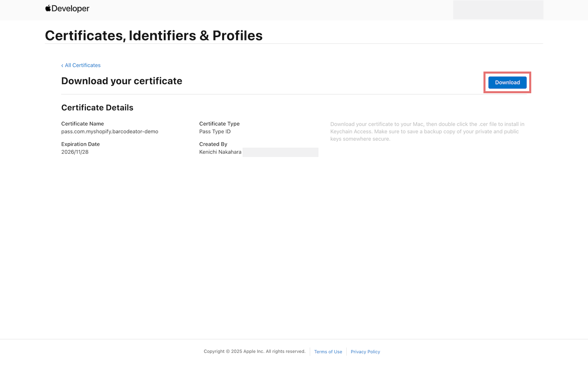The width and height of the screenshot is (588, 368).
Task: Click the Download your certificate title
Action: click(122, 81)
